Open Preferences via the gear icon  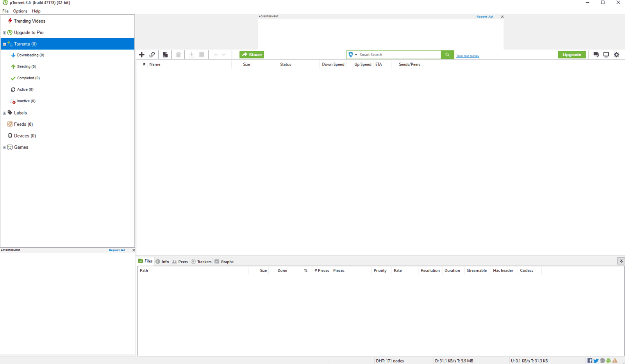point(617,55)
